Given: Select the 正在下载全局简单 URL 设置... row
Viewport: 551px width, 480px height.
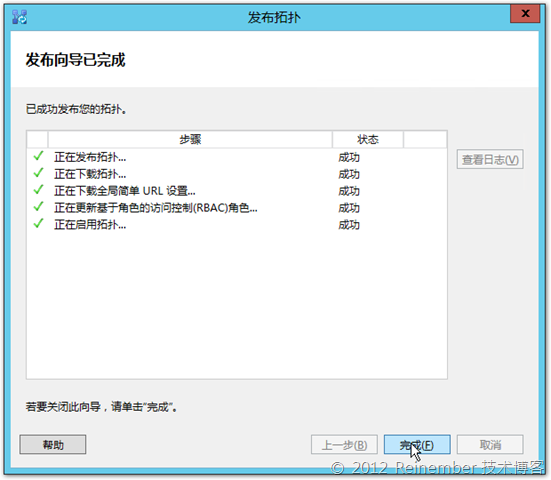Looking at the screenshot, I should [236, 191].
